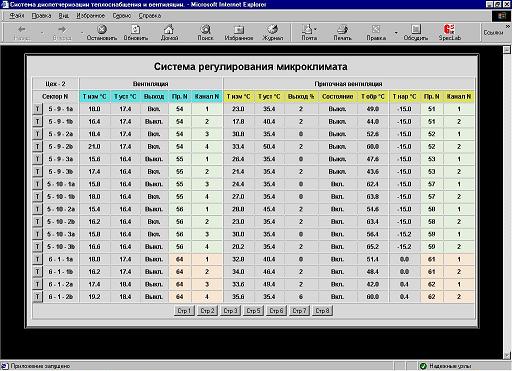Click the Обсудить discuss toolbar icon
This screenshot has height=371, width=512.
pyautogui.click(x=416, y=30)
